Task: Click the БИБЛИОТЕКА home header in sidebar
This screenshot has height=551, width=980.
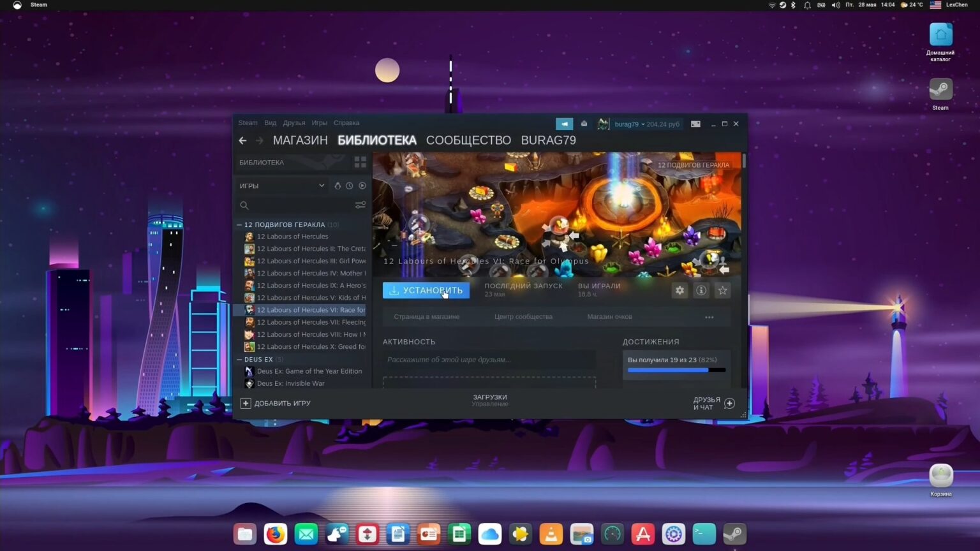Action: click(262, 163)
